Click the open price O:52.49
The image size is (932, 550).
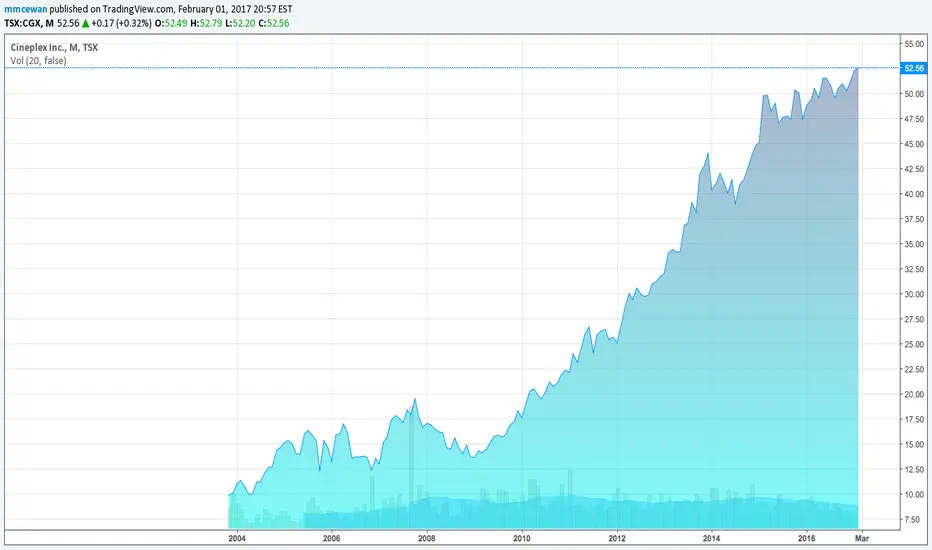[171, 23]
